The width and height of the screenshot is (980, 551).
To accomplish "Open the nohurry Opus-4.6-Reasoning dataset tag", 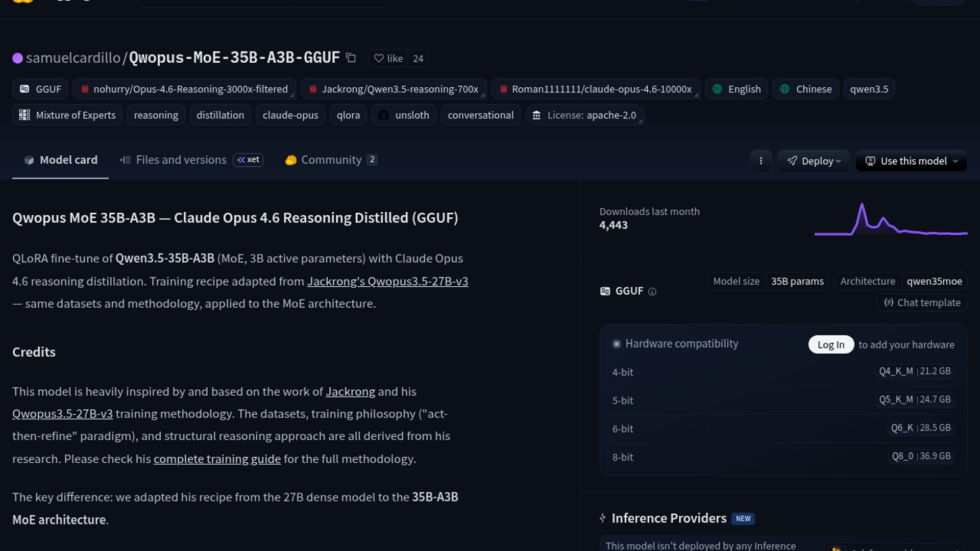I will coord(184,89).
